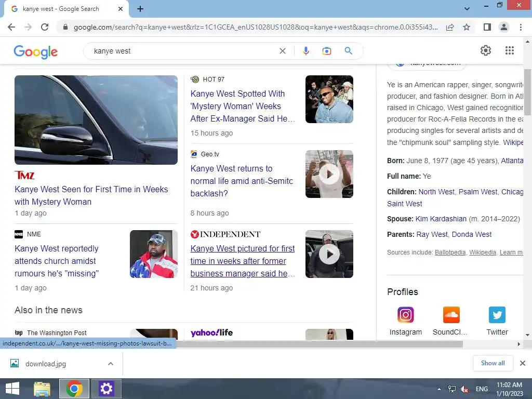Image resolution: width=532 pixels, height=399 pixels.
Task: Search by image with camera icon
Action: (x=326, y=51)
